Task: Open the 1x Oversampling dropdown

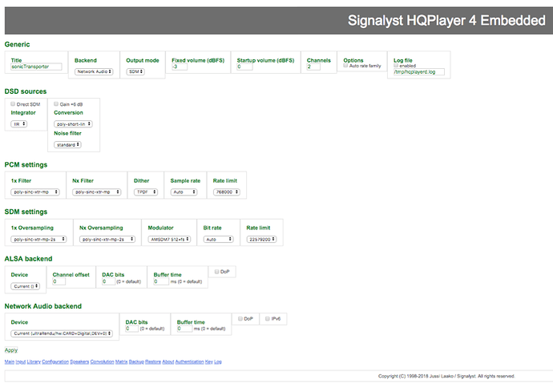Action: 38,239
